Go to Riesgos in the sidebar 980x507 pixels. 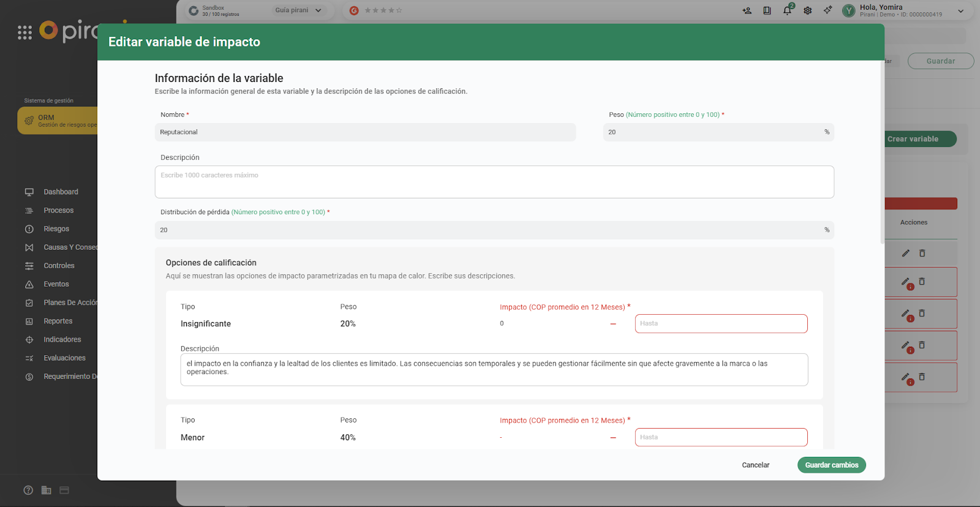click(56, 228)
